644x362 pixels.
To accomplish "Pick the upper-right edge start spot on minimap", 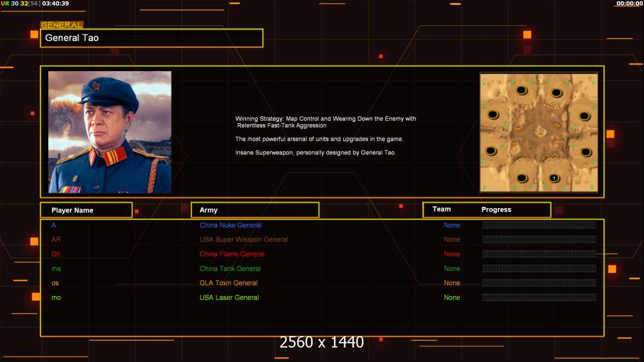I will 584,116.
